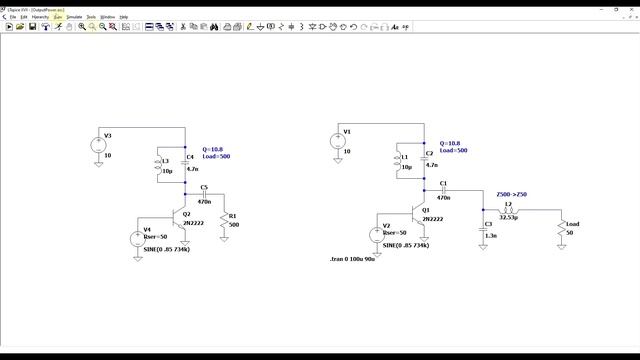
Task: Click the Zoom In magnifier icon
Action: coord(82,27)
